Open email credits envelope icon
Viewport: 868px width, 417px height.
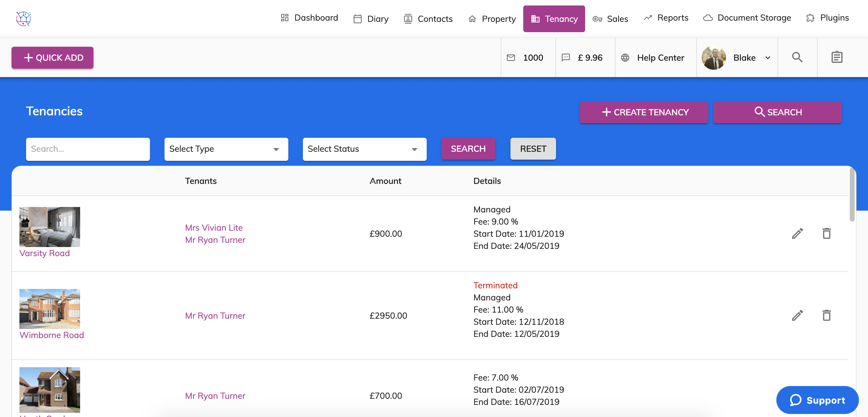(x=511, y=58)
